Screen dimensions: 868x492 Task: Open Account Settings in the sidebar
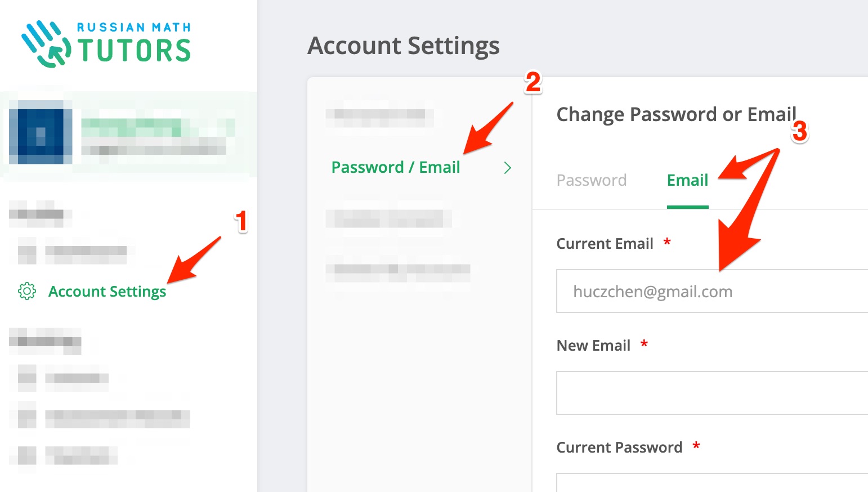pyautogui.click(x=107, y=292)
